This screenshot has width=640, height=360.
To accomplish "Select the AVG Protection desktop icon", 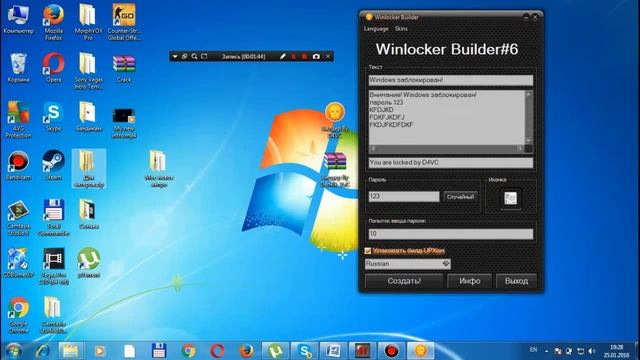I will point(18,119).
